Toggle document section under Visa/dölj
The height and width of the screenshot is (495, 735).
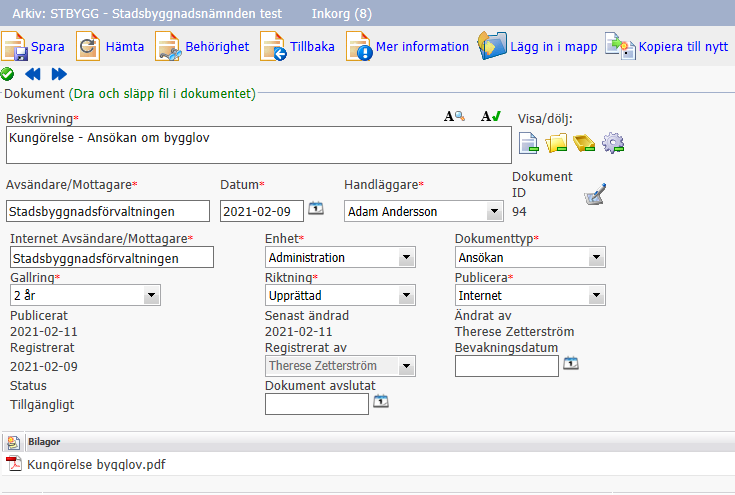(529, 143)
